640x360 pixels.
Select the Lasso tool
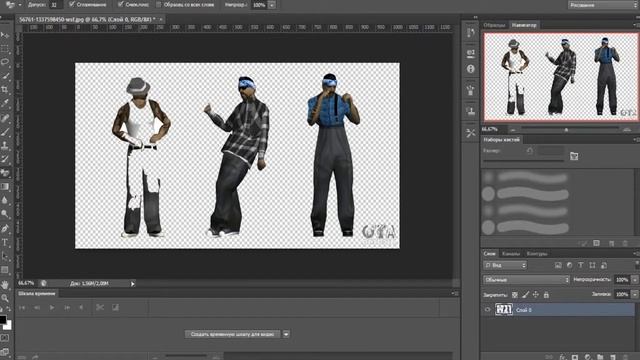tap(5, 62)
